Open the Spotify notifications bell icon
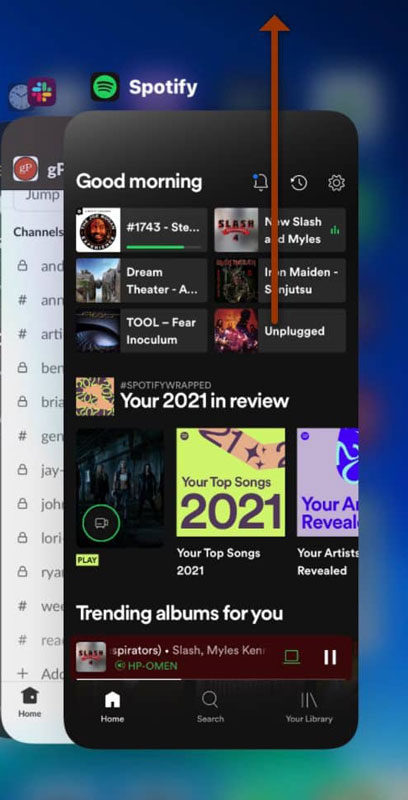The image size is (408, 800). pyautogui.click(x=261, y=182)
